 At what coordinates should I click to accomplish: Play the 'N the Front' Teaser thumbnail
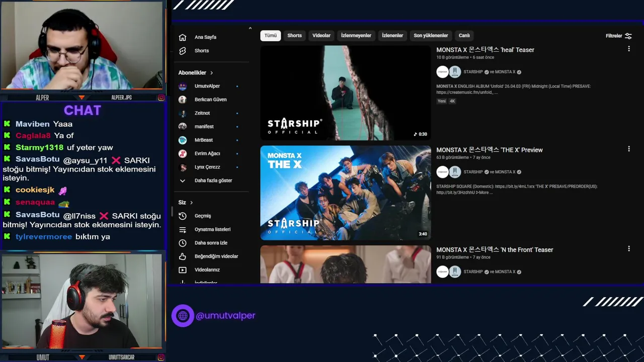[x=346, y=264]
